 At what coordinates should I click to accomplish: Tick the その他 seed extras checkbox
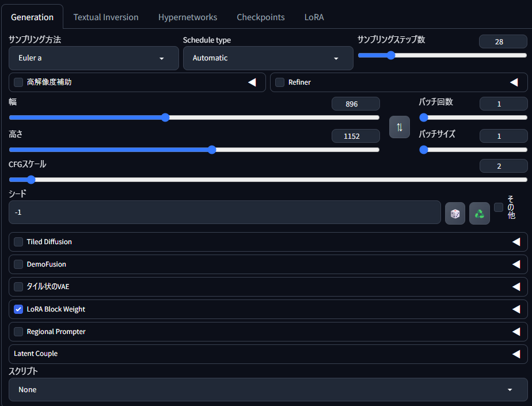click(499, 207)
